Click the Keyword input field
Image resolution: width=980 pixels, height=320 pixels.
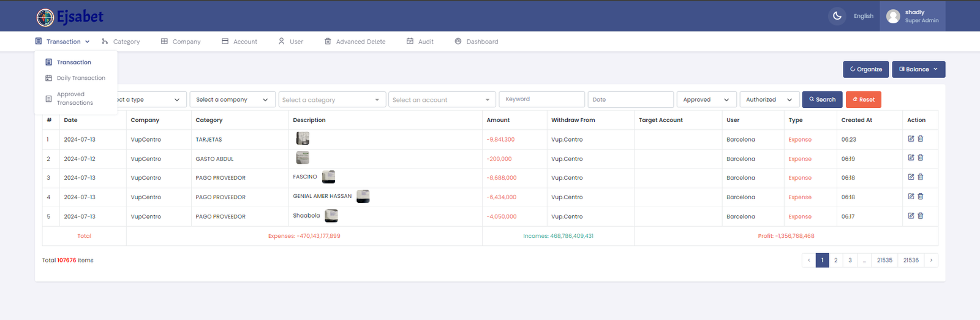coord(541,99)
